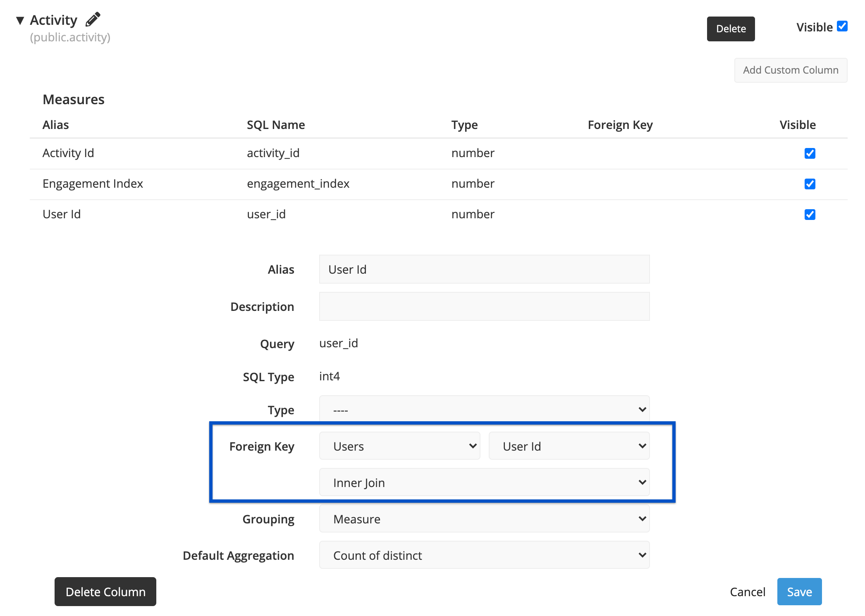Click the SQL Name column header

[276, 125]
